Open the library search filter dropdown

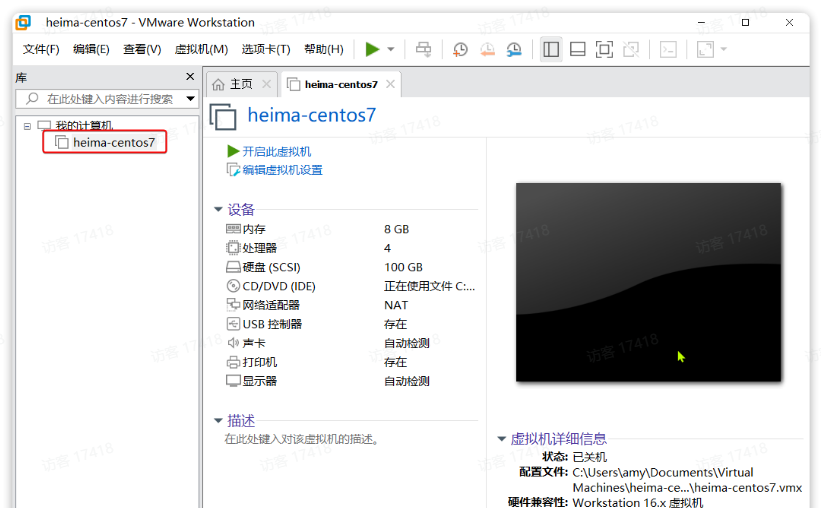[190, 99]
